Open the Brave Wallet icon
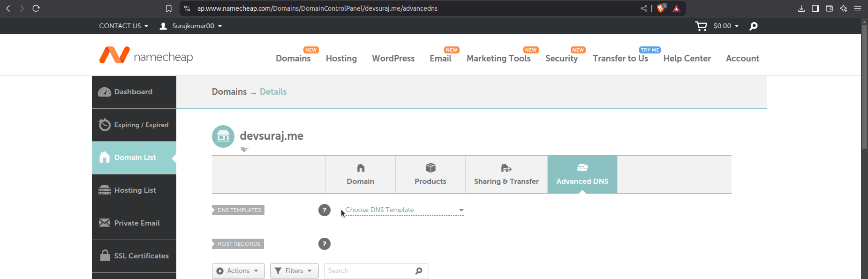The width and height of the screenshot is (868, 279). [x=830, y=8]
